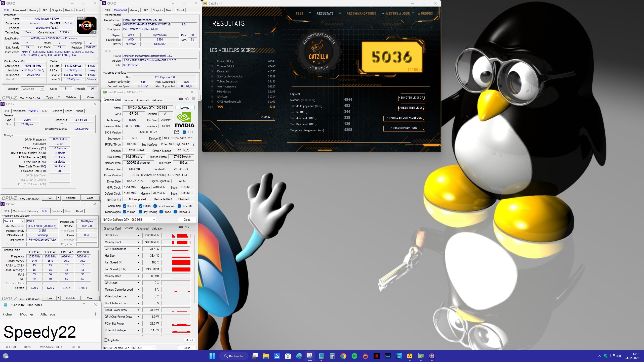Open the Slot #1 memory slot dropdown
Image resolution: width=644 pixels, height=362 pixels.
pyautogui.click(x=14, y=221)
